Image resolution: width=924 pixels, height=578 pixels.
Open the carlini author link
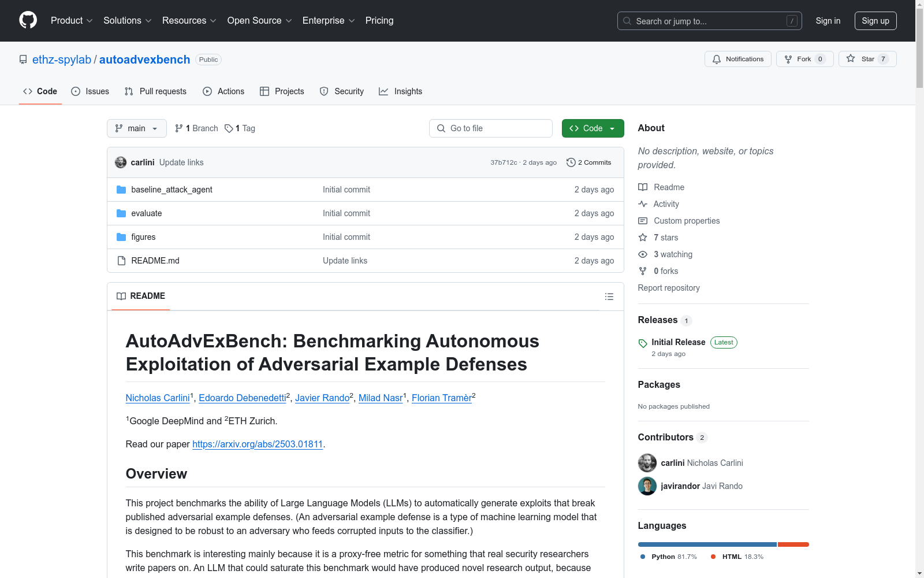pos(143,162)
